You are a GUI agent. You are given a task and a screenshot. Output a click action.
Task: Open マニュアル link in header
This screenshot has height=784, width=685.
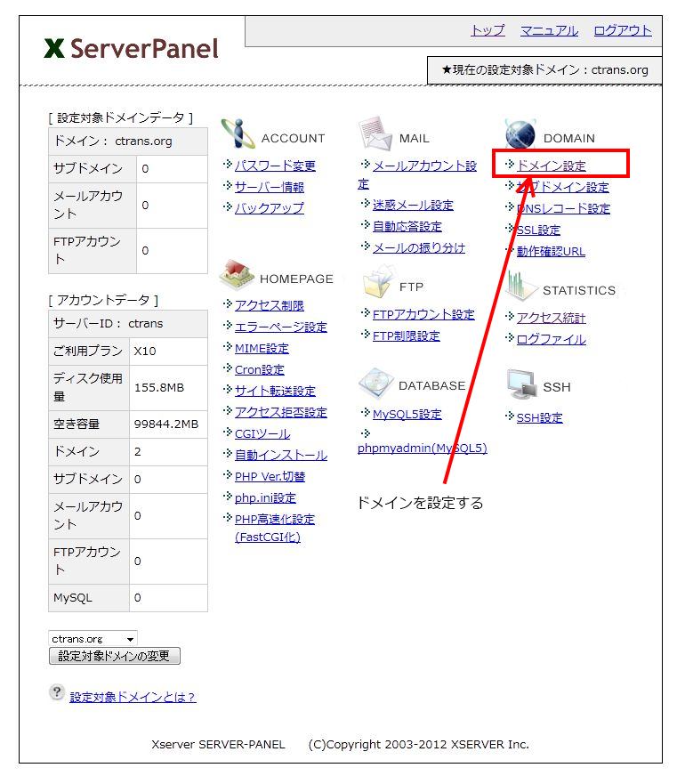click(x=549, y=30)
